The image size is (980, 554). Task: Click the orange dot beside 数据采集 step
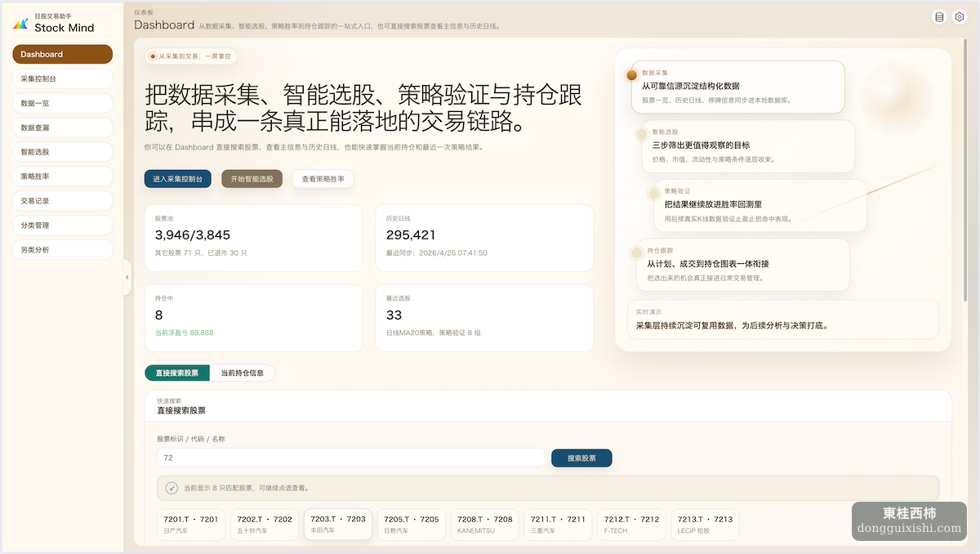click(x=631, y=75)
